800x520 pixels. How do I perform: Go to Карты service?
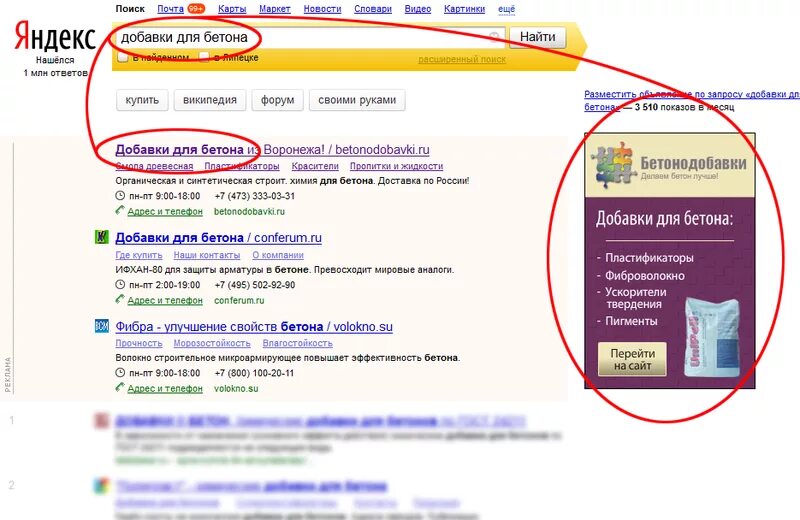[232, 9]
